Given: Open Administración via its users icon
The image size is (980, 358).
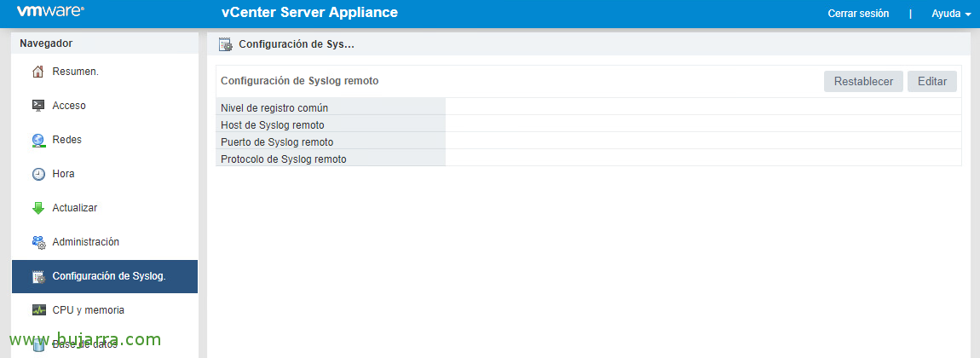Looking at the screenshot, I should 38,242.
